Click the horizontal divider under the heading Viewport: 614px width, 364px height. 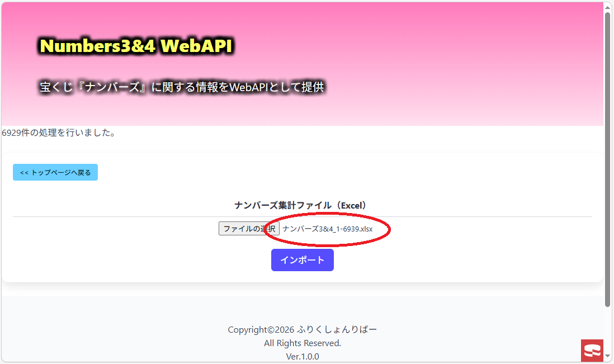click(303, 216)
